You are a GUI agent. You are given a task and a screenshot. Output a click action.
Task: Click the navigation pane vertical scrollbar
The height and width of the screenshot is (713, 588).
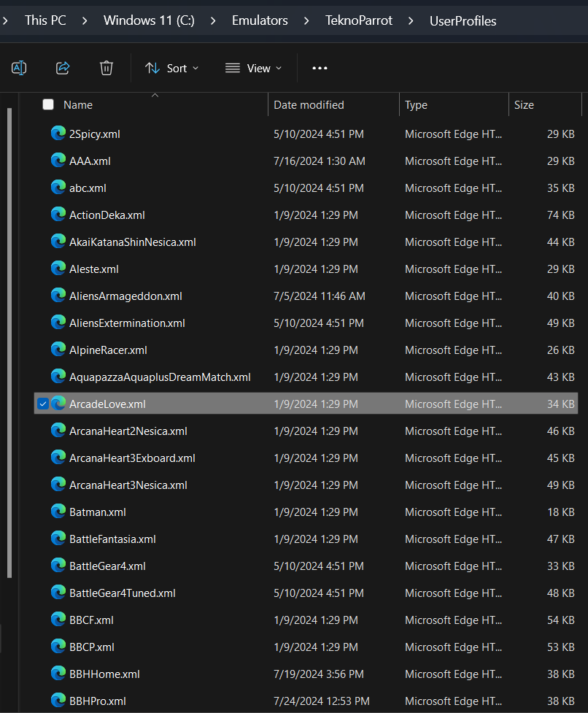tap(9, 343)
